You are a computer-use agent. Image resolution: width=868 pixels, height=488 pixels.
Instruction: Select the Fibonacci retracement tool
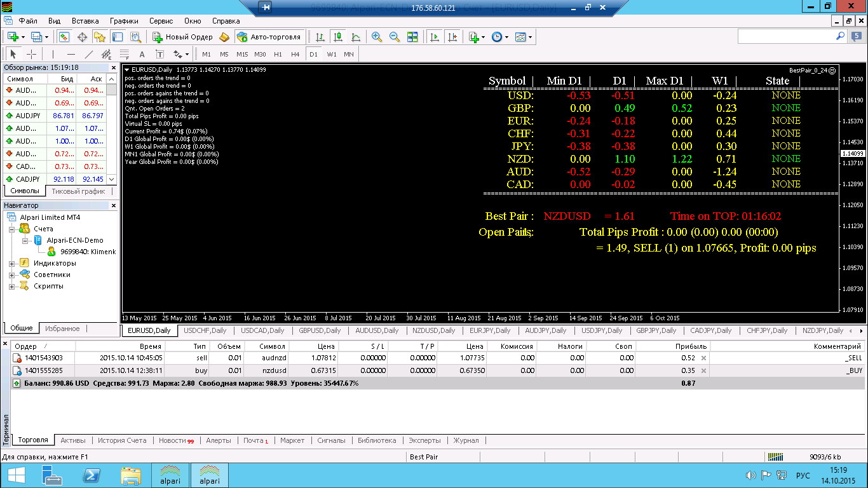tap(124, 55)
